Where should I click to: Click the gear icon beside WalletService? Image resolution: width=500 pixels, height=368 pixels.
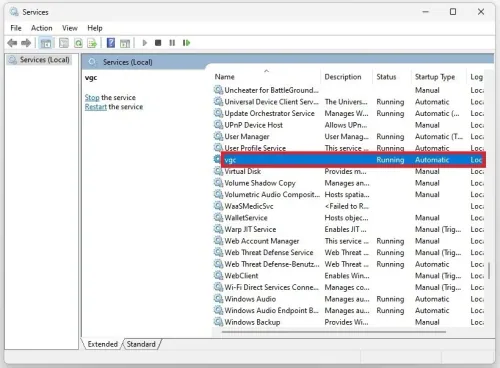pyautogui.click(x=218, y=217)
